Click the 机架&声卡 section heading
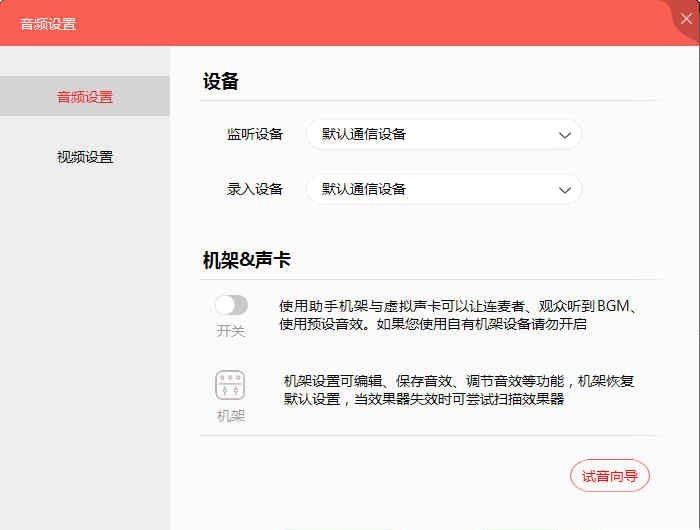Image resolution: width=700 pixels, height=530 pixels. point(247,260)
